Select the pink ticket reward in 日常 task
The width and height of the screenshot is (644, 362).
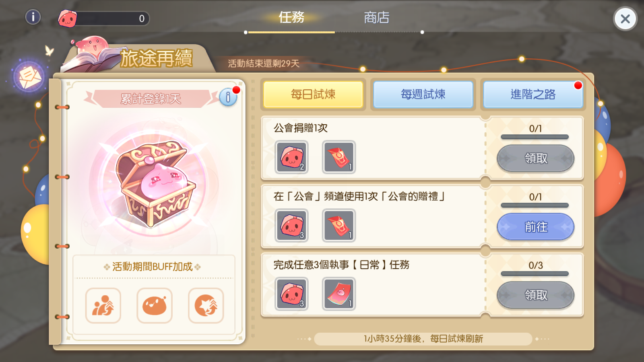click(x=339, y=294)
